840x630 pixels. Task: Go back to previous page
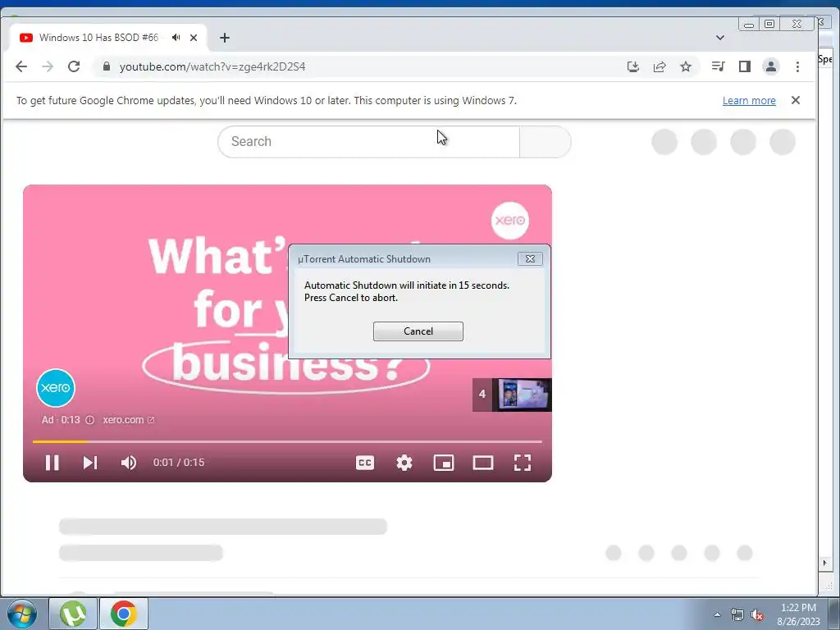coord(21,66)
